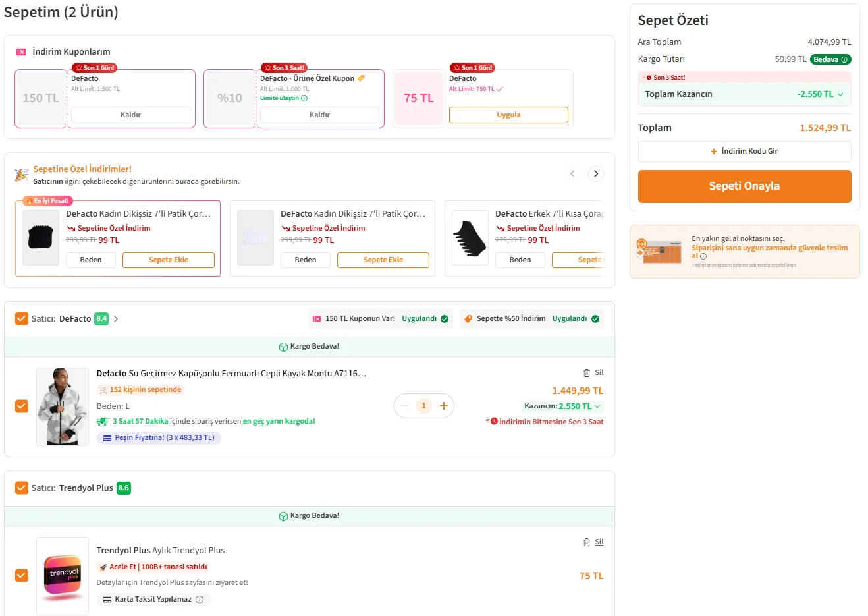Image resolution: width=868 pixels, height=616 pixels.
Task: Add second Kadın Patik Çorap with Sepete Ekle
Action: pyautogui.click(x=383, y=260)
